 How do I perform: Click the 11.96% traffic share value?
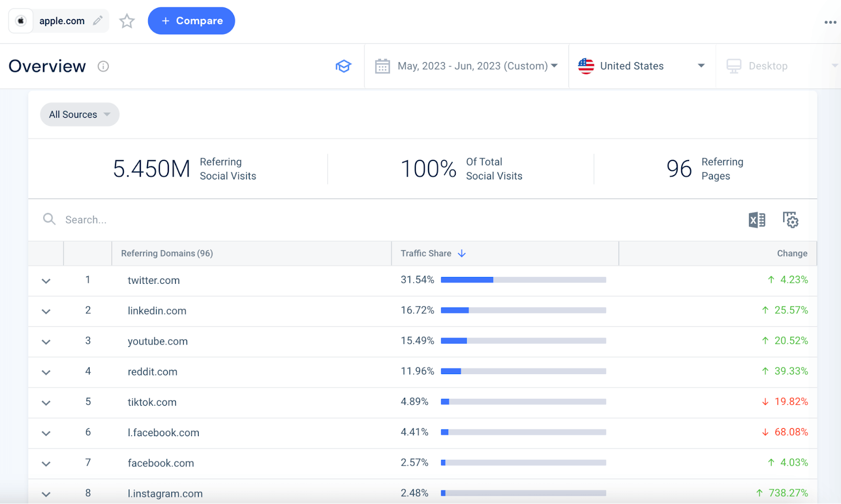417,371
